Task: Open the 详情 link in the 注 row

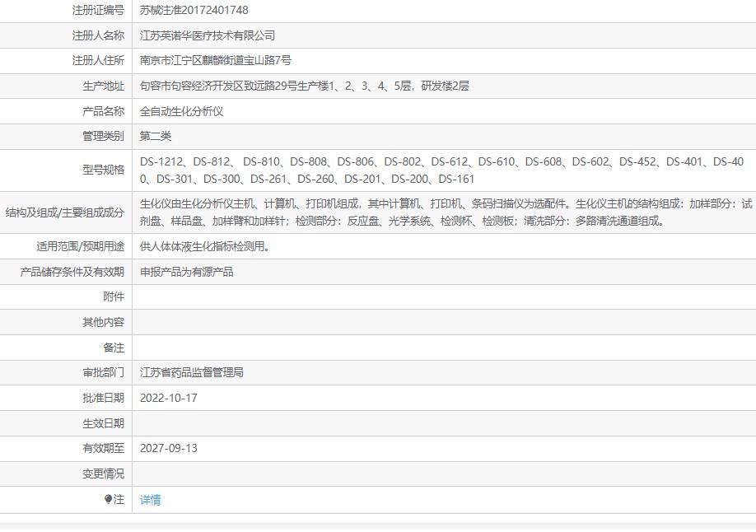Action: 151,500
